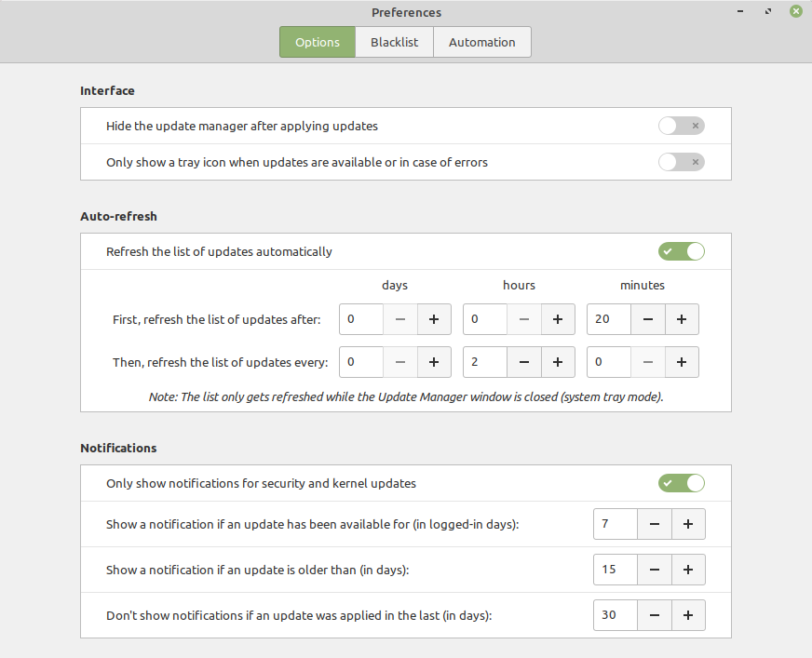Decrease first refresh minutes with minus button

pyautogui.click(x=648, y=319)
